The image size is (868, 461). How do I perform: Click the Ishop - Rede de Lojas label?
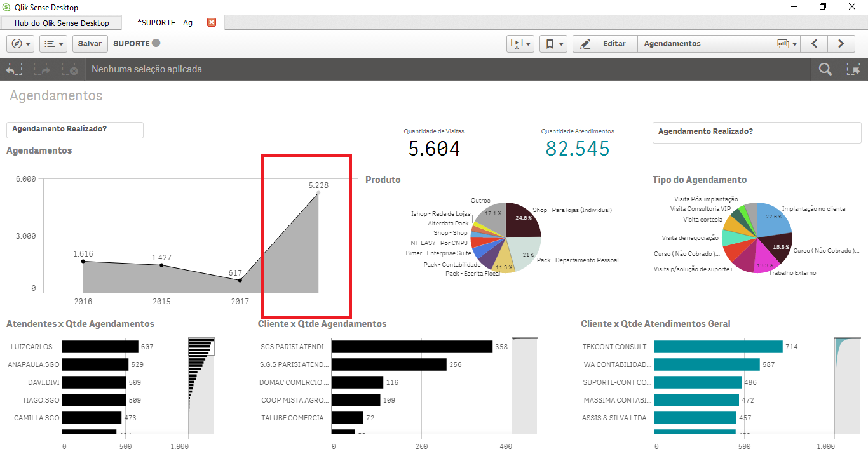441,214
